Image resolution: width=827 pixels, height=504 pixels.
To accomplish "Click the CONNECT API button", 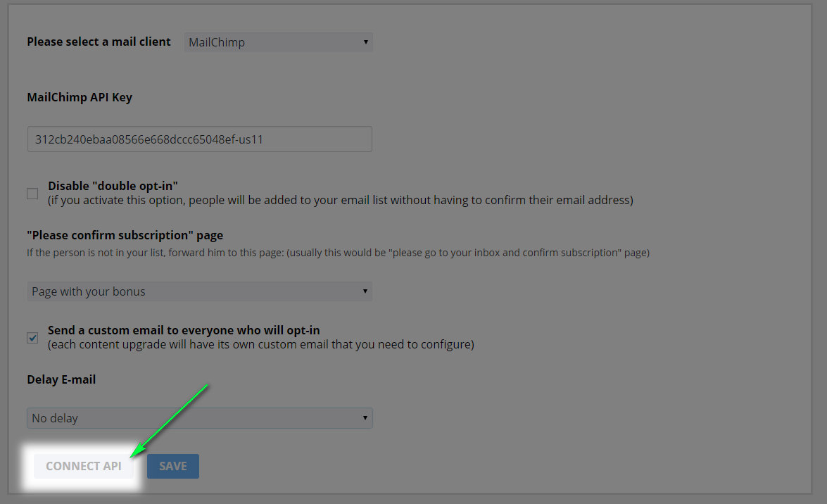I will click(83, 466).
